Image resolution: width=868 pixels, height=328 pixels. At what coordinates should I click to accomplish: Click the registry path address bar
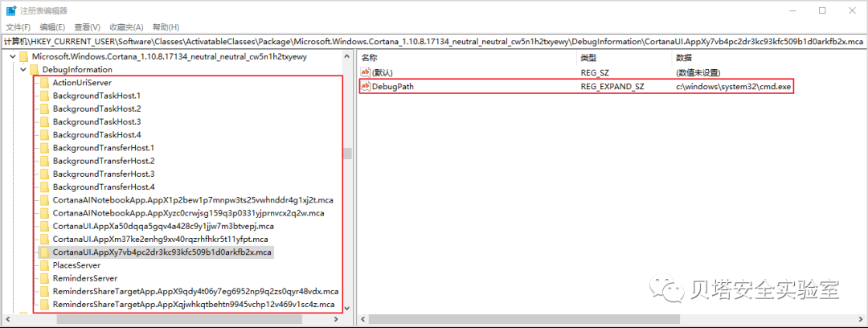point(433,42)
